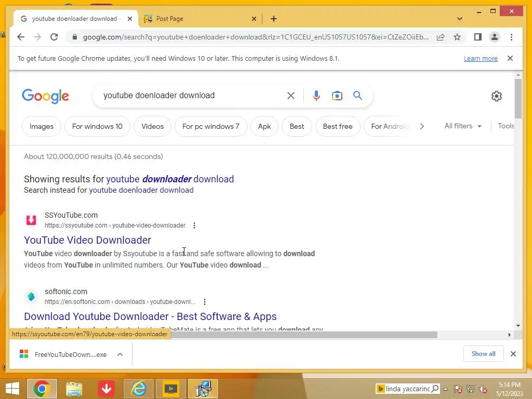Open red download arrow taskbar app
This screenshot has height=399, width=532.
tap(106, 389)
